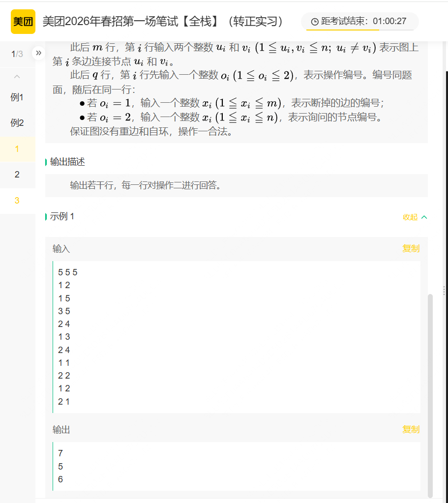Click the green marker beside 输出描述
Viewport: 448px width, 503px height.
point(46,162)
